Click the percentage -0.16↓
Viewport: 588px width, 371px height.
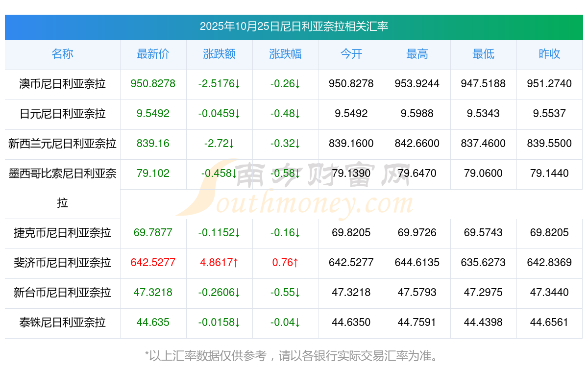click(285, 233)
